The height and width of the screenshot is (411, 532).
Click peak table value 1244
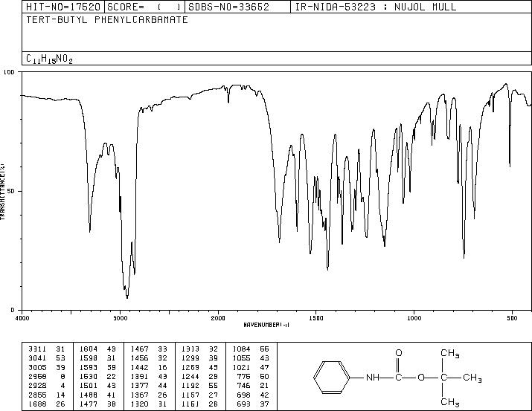click(190, 376)
